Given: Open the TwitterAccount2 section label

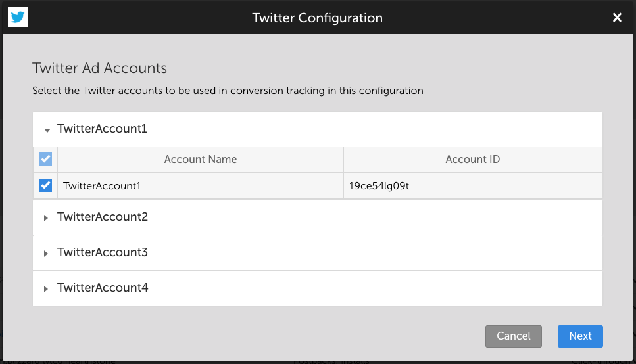Looking at the screenshot, I should click(x=102, y=217).
